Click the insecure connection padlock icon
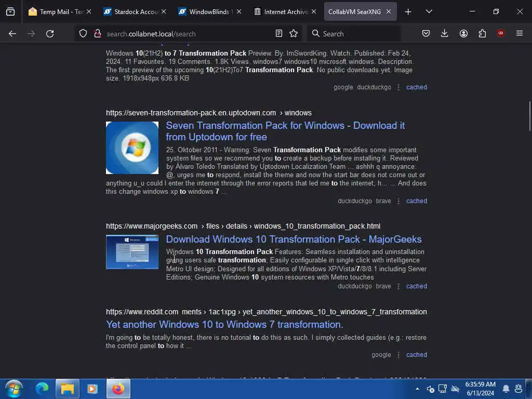 (x=98, y=34)
